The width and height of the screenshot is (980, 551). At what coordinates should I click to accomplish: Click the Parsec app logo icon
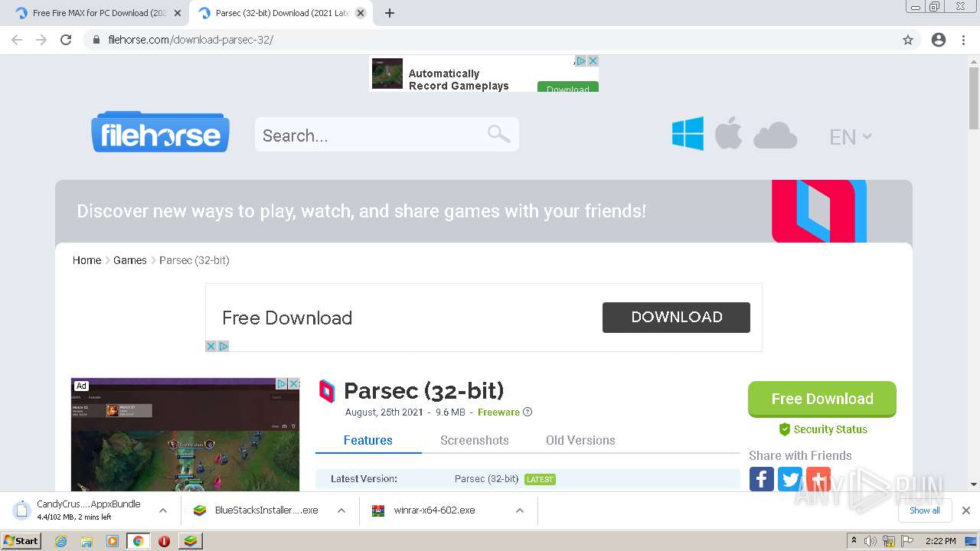point(327,391)
